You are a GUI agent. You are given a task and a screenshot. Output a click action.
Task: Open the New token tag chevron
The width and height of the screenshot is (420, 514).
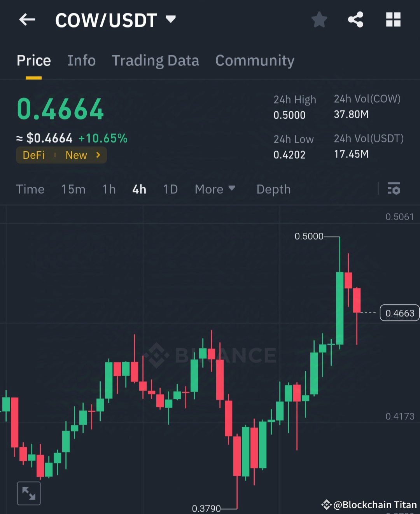pyautogui.click(x=98, y=155)
